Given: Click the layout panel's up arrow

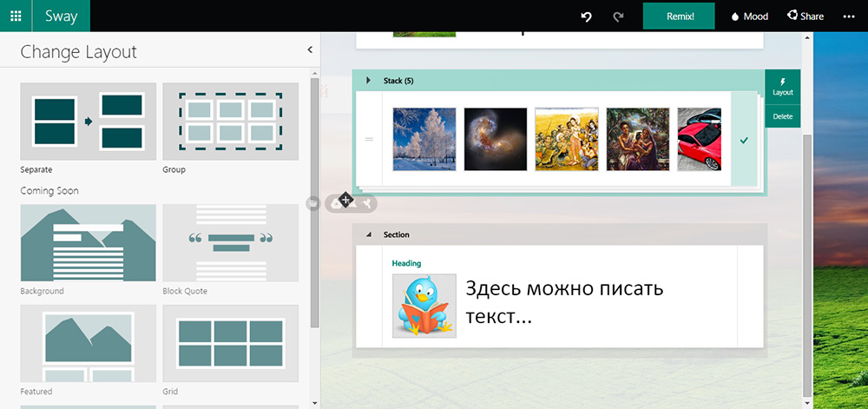Looking at the screenshot, I should pyautogui.click(x=315, y=73).
